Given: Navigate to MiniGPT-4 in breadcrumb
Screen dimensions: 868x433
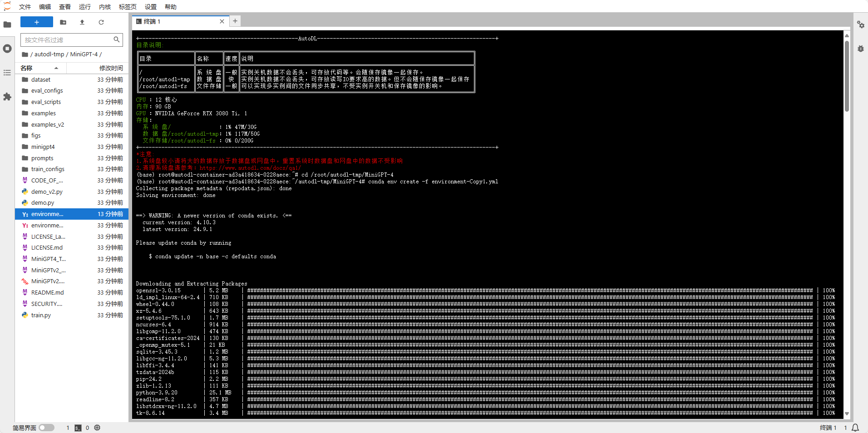Looking at the screenshot, I should (84, 54).
